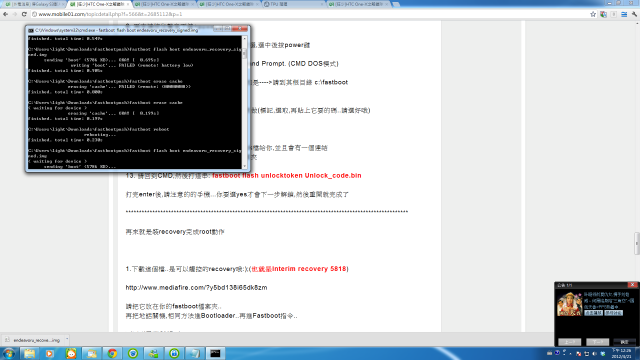Click the ad popup thumbnail image
Viewport: 640px width, 360px height.
[x=569, y=304]
